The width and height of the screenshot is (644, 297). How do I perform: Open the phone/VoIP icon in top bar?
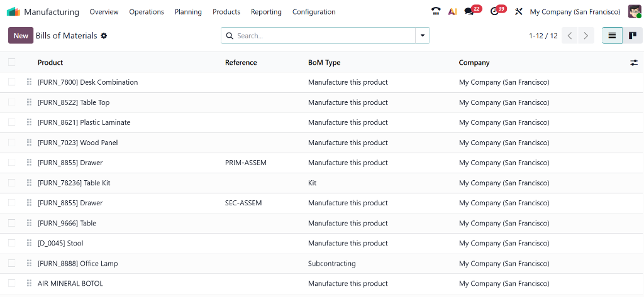click(436, 12)
